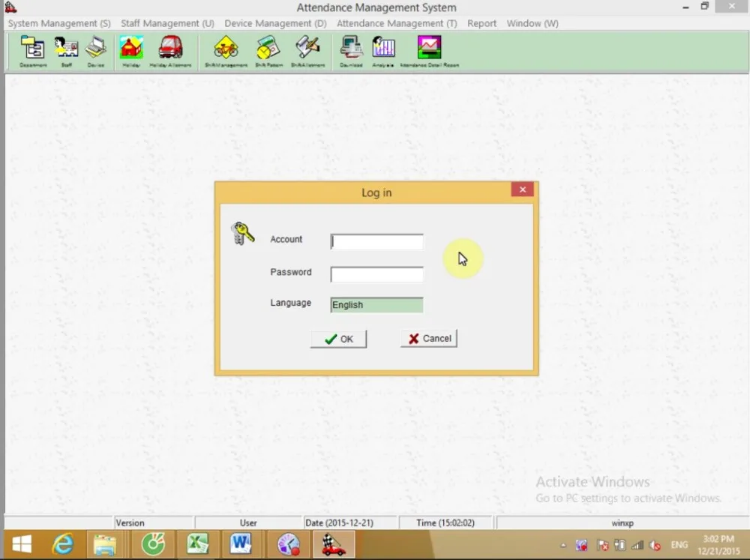Restore down the main application window
The image size is (750, 560).
(x=704, y=6)
